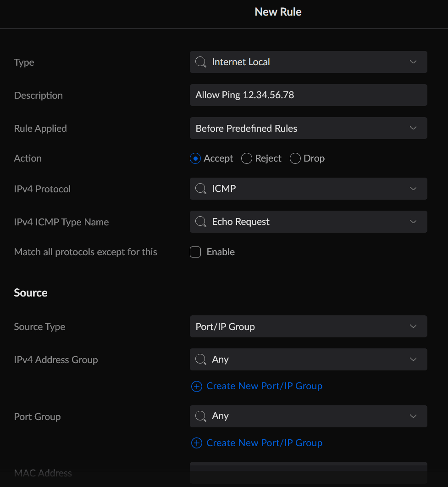This screenshot has width=448, height=487.
Task: Click the plus icon beside first Create New Port/IP Group
Action: click(196, 386)
